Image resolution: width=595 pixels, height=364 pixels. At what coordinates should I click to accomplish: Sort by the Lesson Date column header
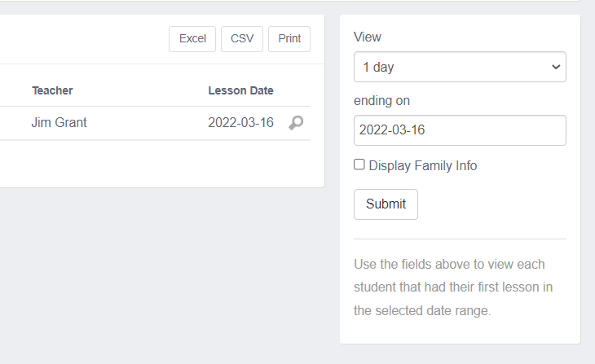[x=240, y=90]
